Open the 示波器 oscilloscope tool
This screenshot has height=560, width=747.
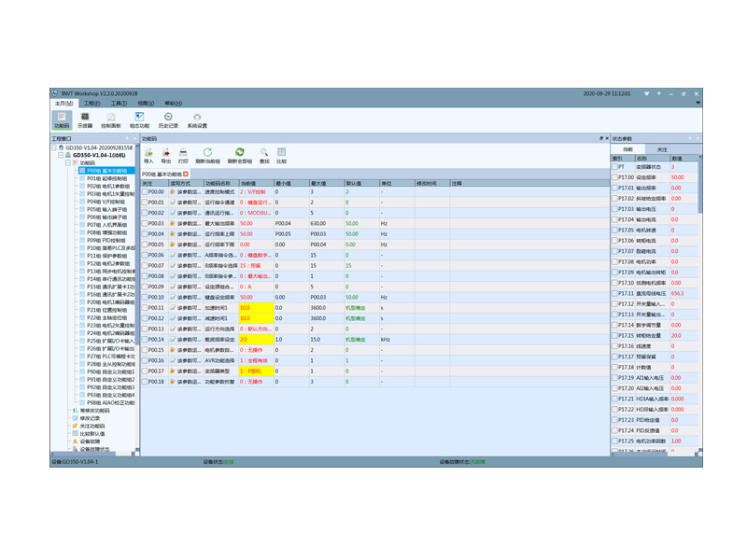pyautogui.click(x=85, y=119)
